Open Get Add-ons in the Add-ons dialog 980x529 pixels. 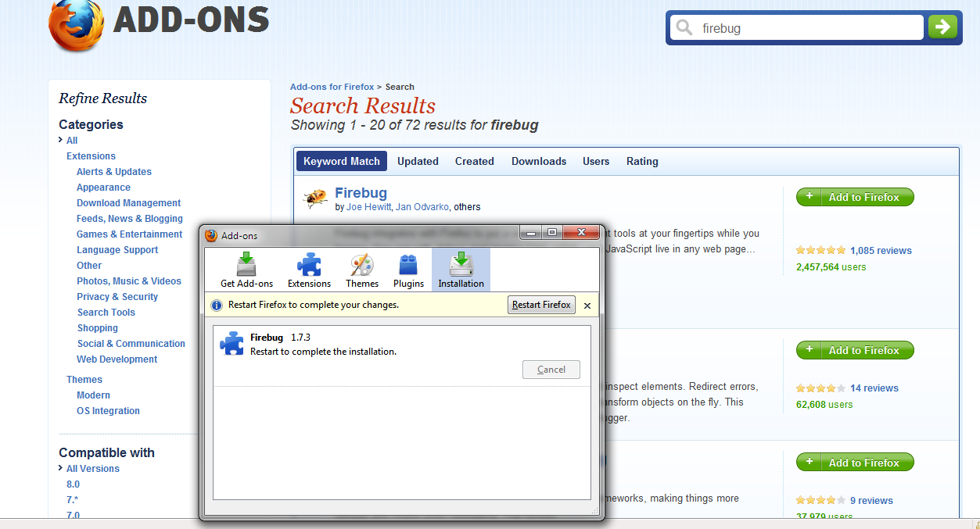point(246,270)
